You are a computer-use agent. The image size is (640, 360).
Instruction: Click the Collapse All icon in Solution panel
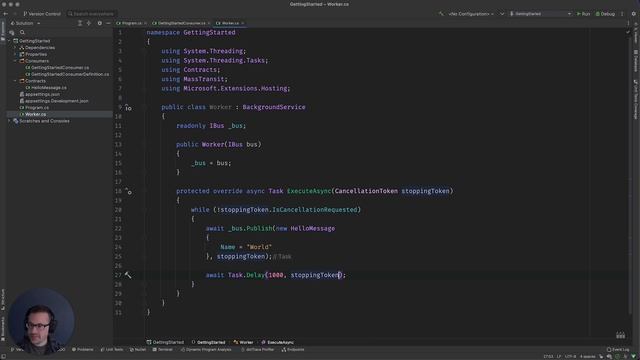point(80,23)
